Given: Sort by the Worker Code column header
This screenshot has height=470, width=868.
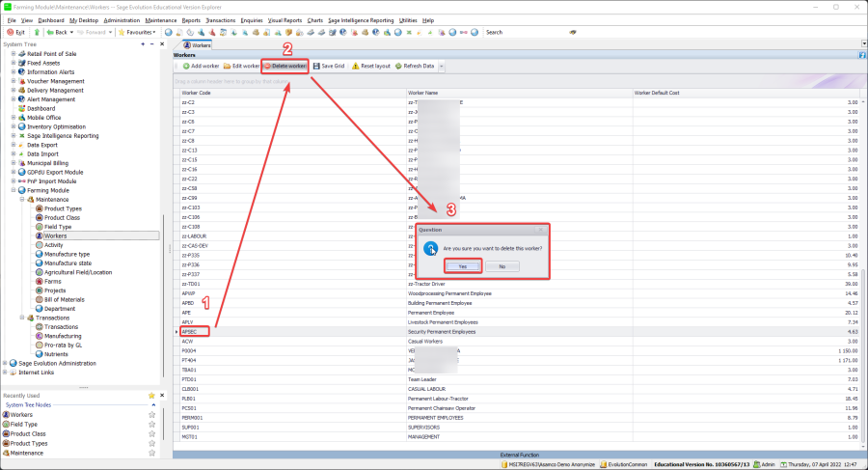Looking at the screenshot, I should [x=289, y=93].
